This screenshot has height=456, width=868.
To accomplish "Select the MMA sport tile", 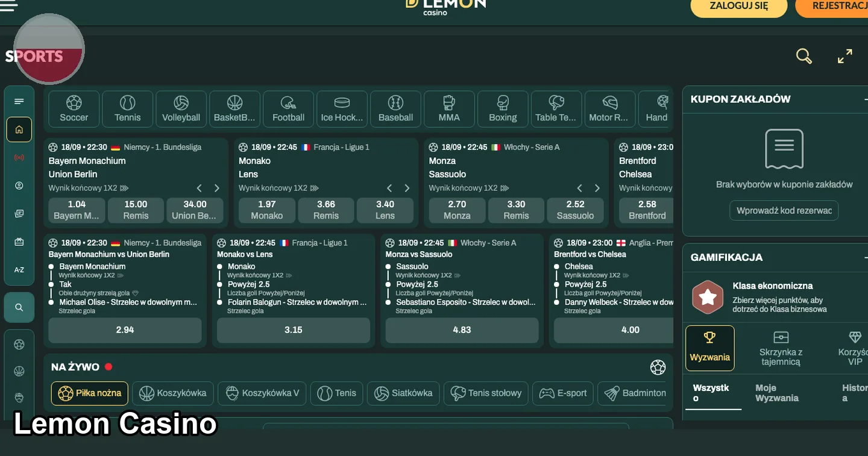I will pos(450,109).
